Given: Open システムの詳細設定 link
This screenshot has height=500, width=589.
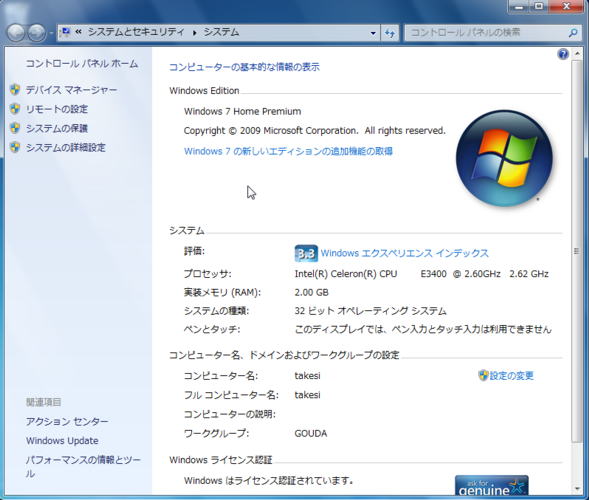Looking at the screenshot, I should pos(66,147).
